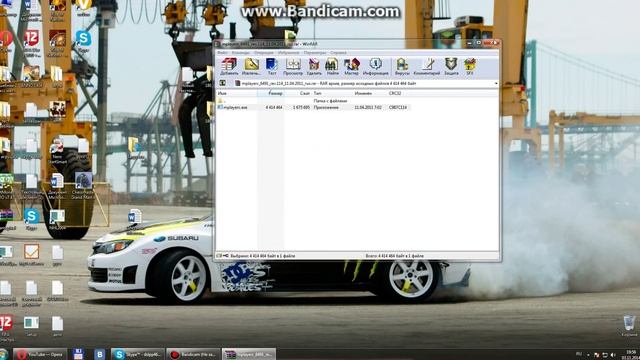Select the parent folder row in the file list
640x360 pixels.
pos(313,100)
